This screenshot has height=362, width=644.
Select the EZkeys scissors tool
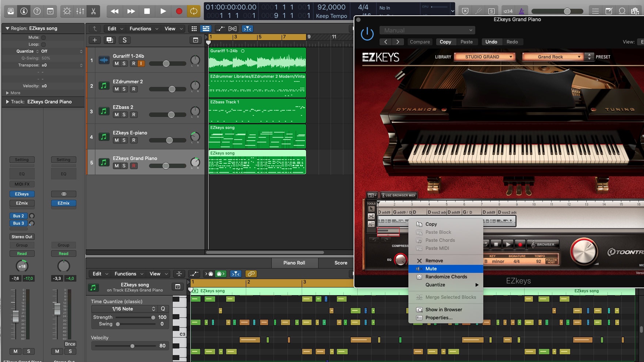[x=371, y=217]
